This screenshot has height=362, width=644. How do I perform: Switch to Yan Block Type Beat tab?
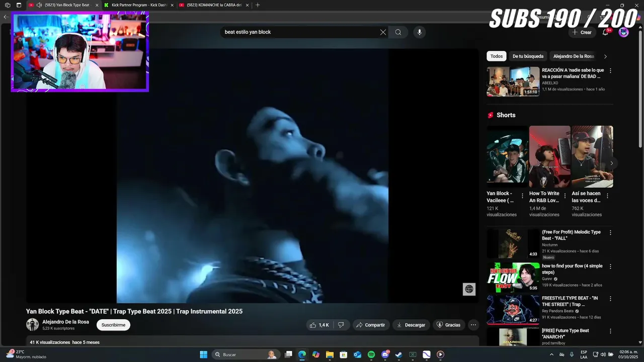[x=63, y=5]
